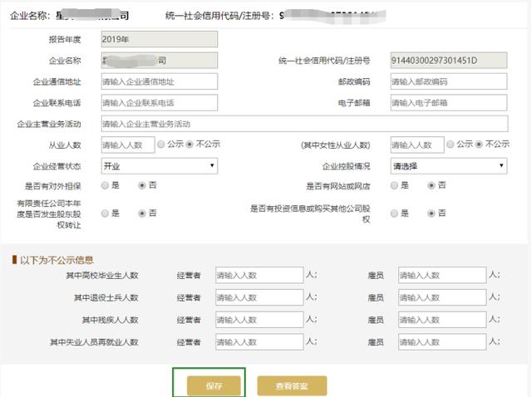The image size is (532, 397).
Task: Focus 残疾人 雇员 number field
Action: point(442,320)
